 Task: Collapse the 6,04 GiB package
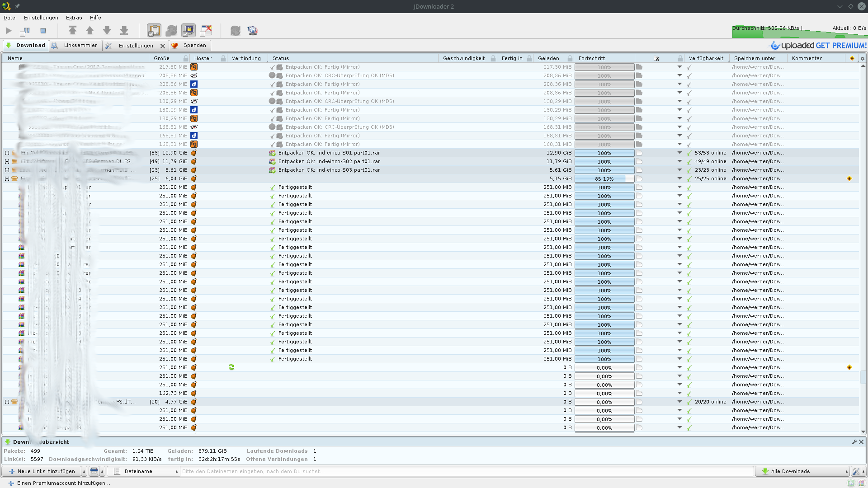point(7,178)
